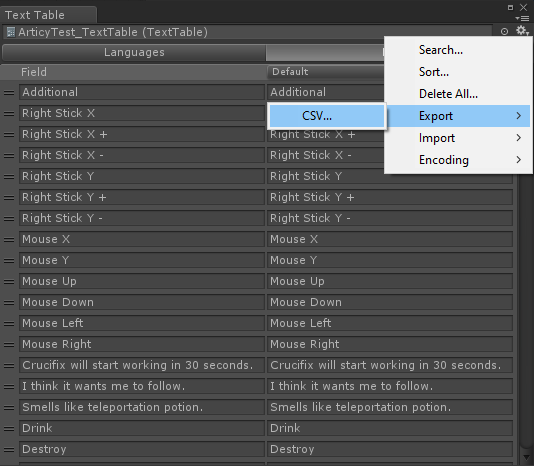
Task: Edit the Destroy field name
Action: pos(142,449)
